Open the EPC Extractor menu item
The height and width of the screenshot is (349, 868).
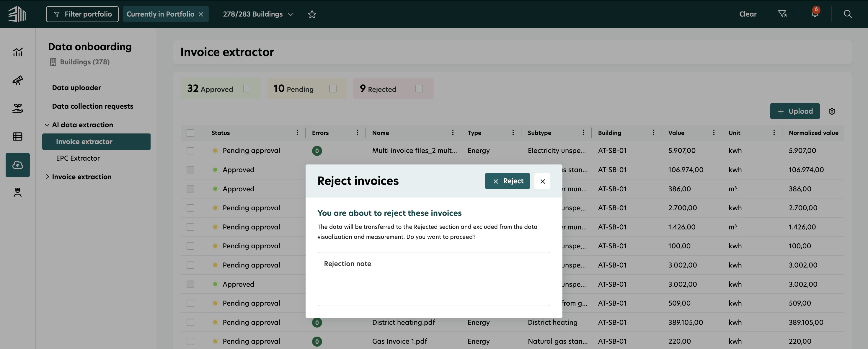pyautogui.click(x=78, y=158)
